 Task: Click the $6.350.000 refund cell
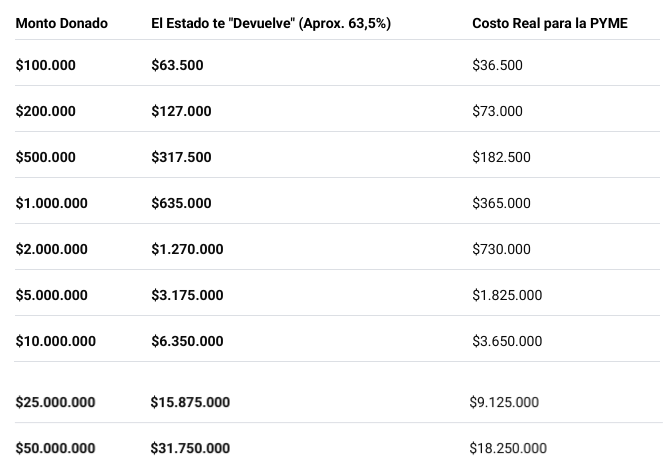[x=187, y=341]
